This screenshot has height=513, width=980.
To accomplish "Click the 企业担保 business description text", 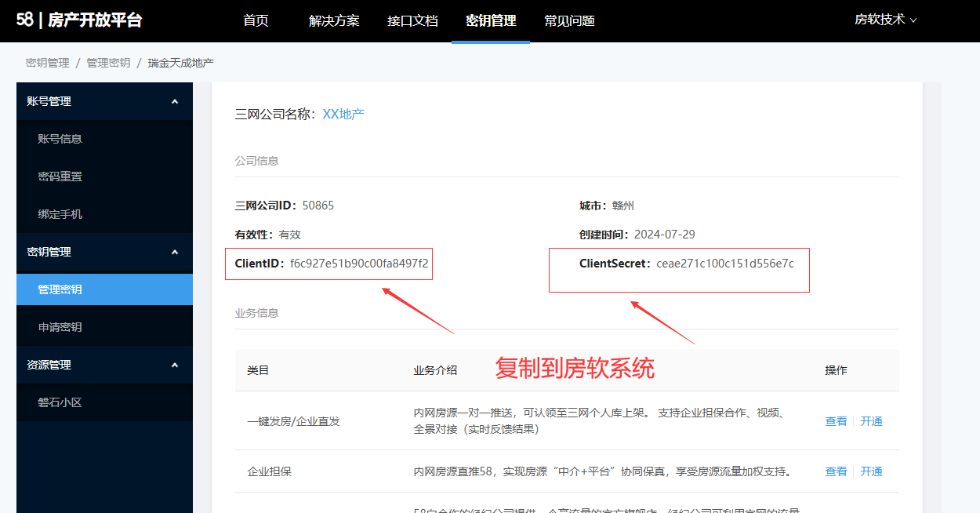I will [x=602, y=471].
